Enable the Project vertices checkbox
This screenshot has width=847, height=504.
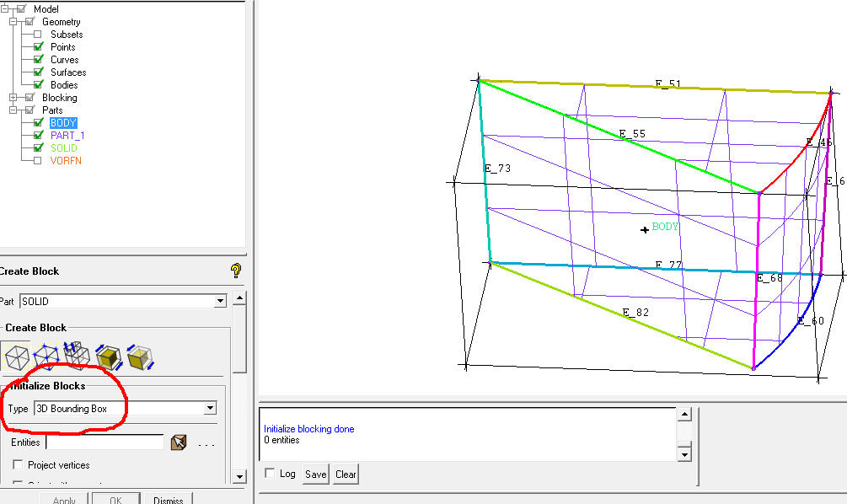18,464
